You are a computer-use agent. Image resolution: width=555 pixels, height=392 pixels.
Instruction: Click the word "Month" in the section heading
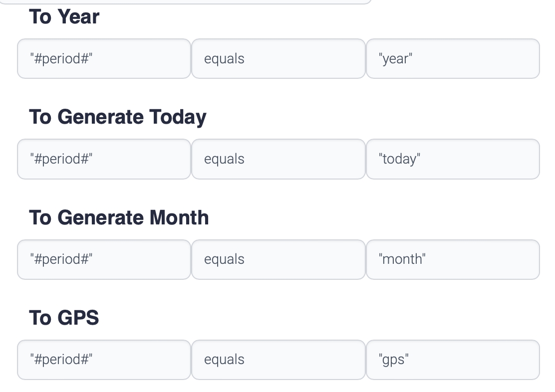point(179,217)
